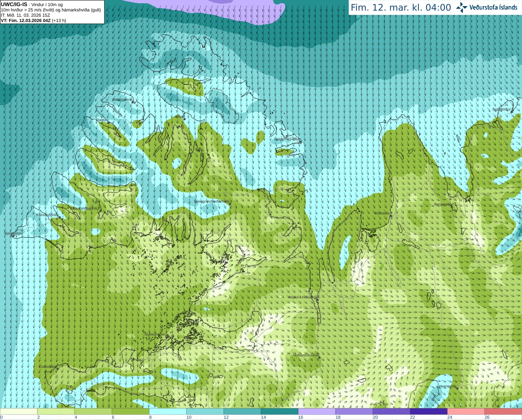Click the 14–16 m/s dark teal legend swatch

click(280, 411)
